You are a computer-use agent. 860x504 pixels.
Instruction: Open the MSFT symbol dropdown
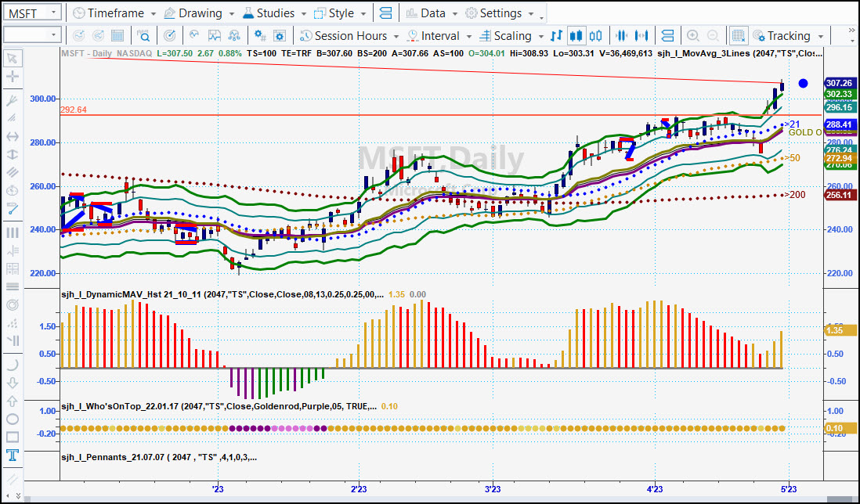53,13
